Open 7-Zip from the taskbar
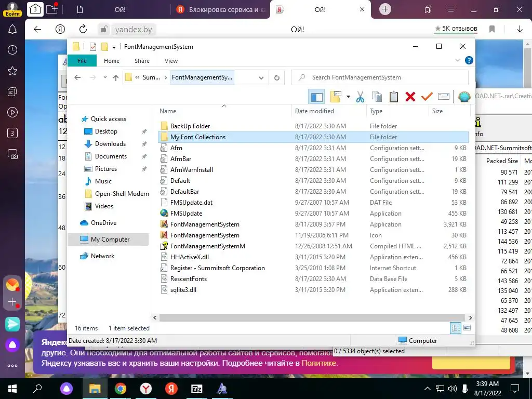The height and width of the screenshot is (399, 532). [x=197, y=389]
